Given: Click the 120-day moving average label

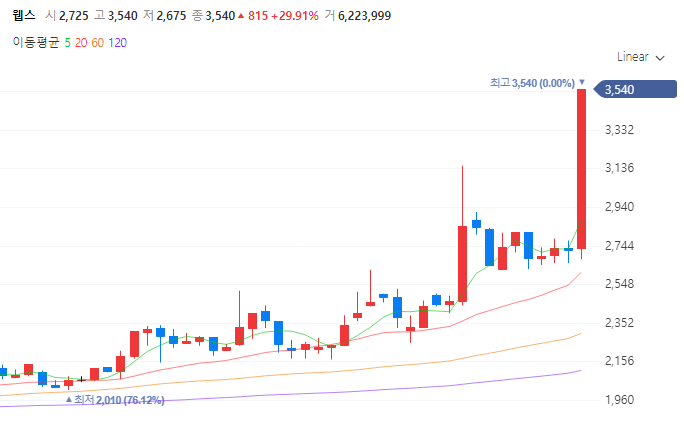Looking at the screenshot, I should tap(118, 43).
